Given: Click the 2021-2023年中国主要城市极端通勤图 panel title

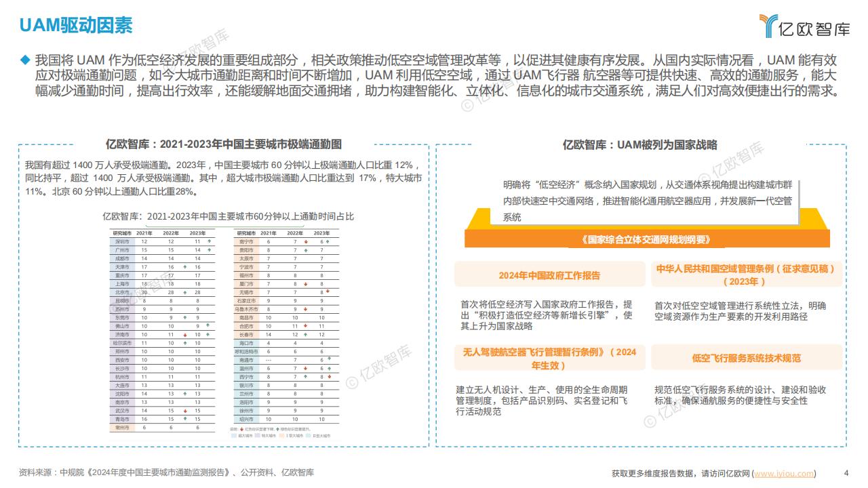Looking at the screenshot, I should click(x=224, y=144).
